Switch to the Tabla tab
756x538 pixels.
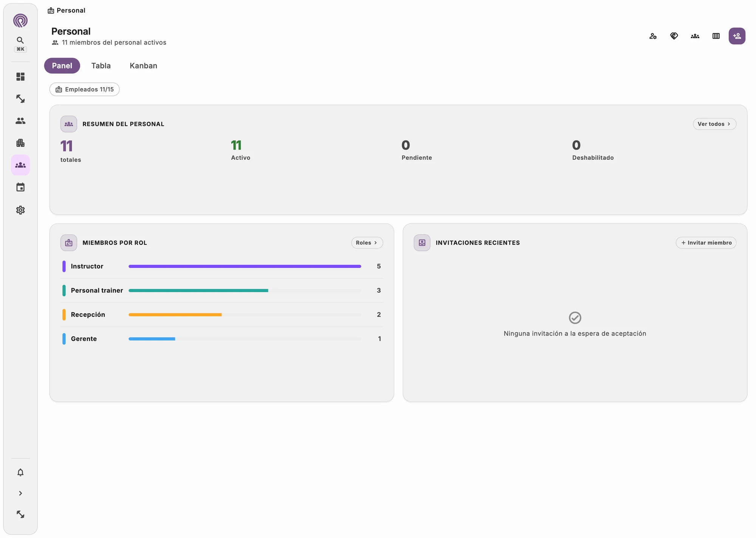[x=101, y=66]
